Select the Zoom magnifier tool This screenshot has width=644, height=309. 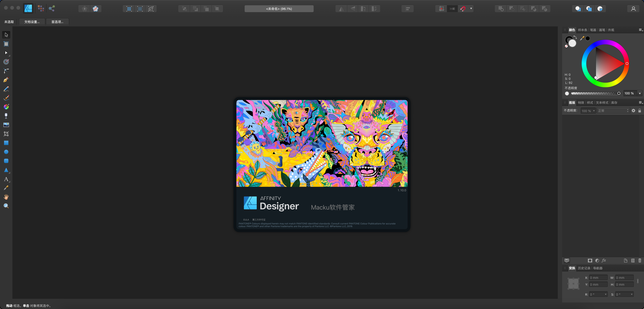tap(6, 206)
